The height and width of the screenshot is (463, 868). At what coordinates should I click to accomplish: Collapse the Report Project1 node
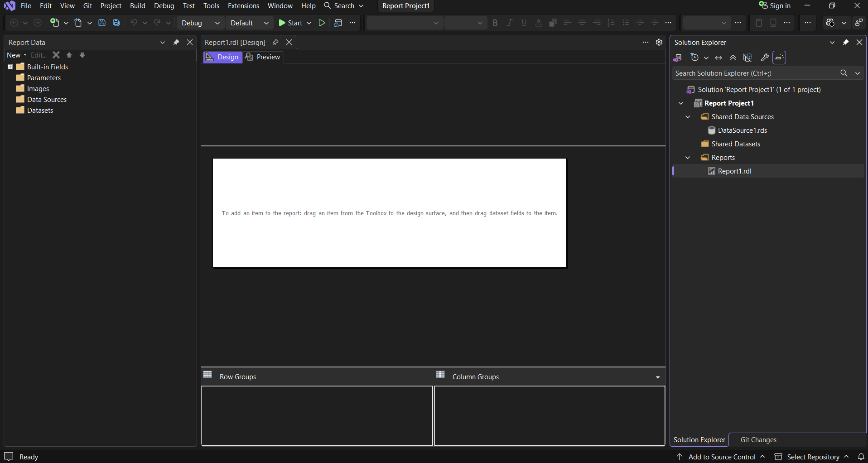coord(681,103)
